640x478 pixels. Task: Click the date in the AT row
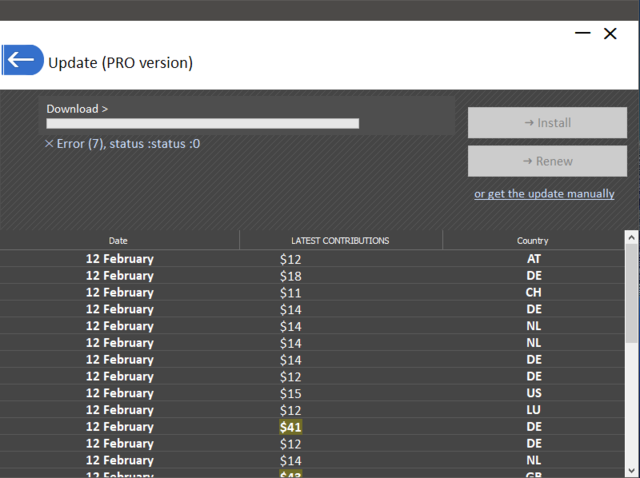click(120, 259)
